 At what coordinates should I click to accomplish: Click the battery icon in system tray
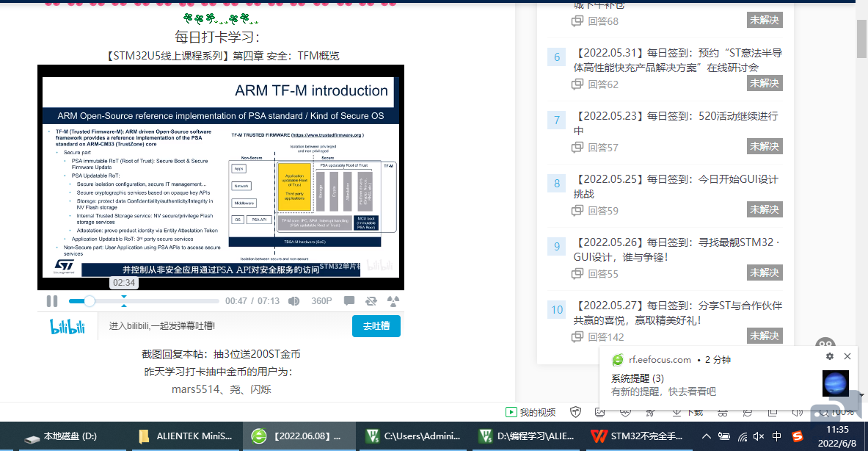click(724, 436)
